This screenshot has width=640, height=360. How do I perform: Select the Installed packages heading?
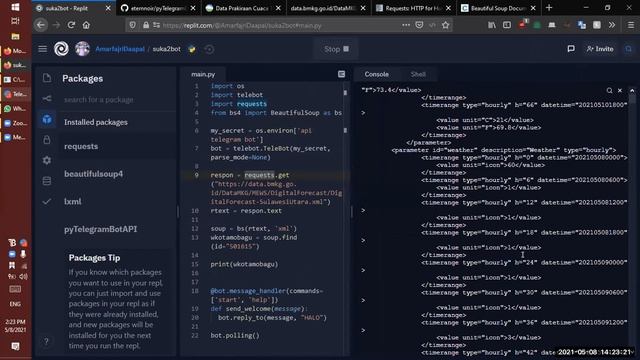[x=96, y=122]
